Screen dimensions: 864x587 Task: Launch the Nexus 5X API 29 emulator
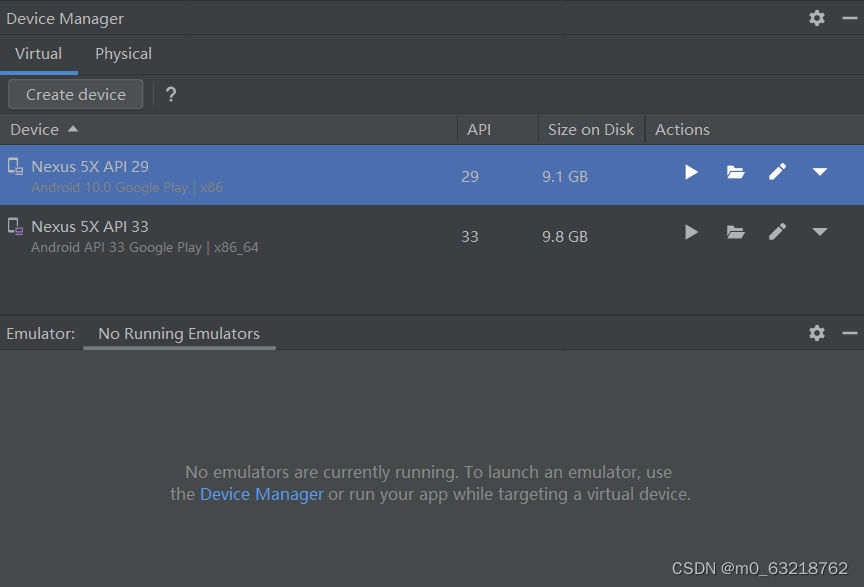coord(691,172)
